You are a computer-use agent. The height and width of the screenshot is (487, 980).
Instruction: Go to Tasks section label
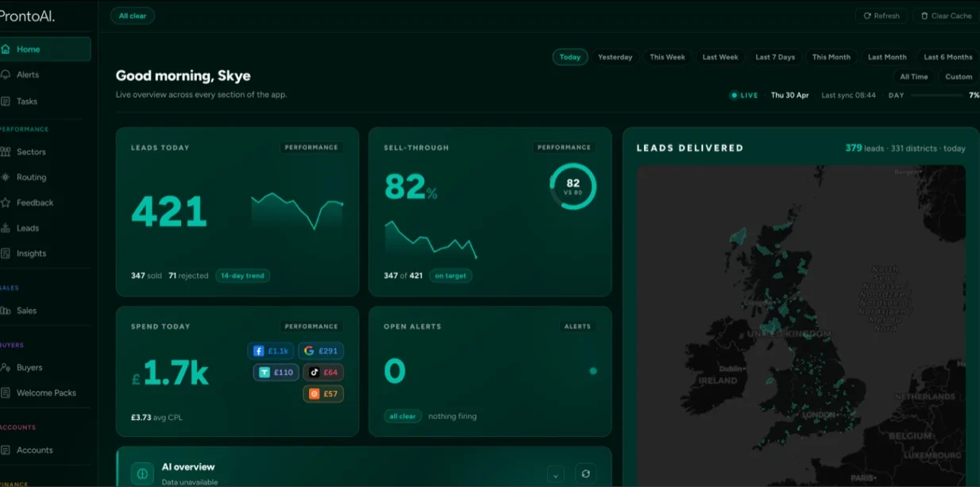27,102
